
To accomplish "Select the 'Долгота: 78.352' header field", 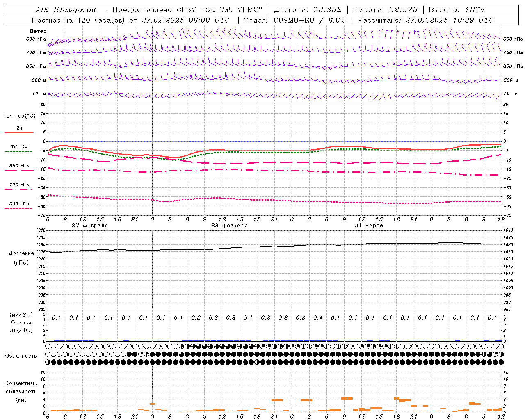I will [308, 10].
